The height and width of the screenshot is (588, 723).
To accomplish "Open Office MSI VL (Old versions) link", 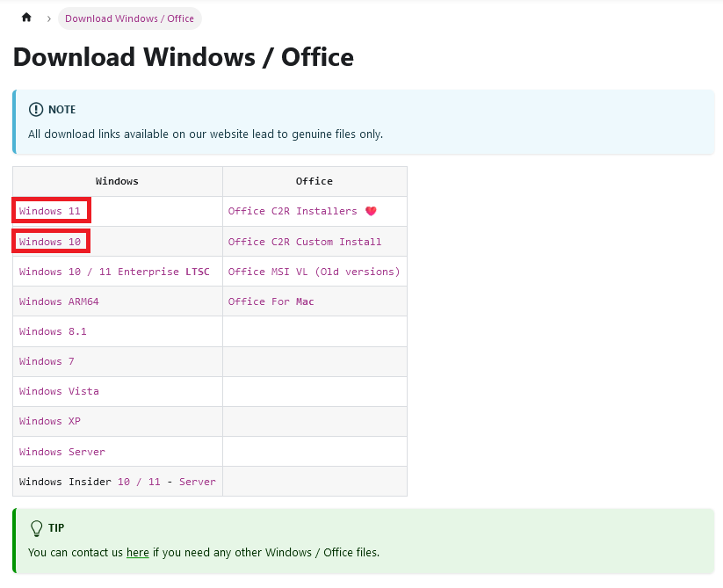I will (x=314, y=272).
